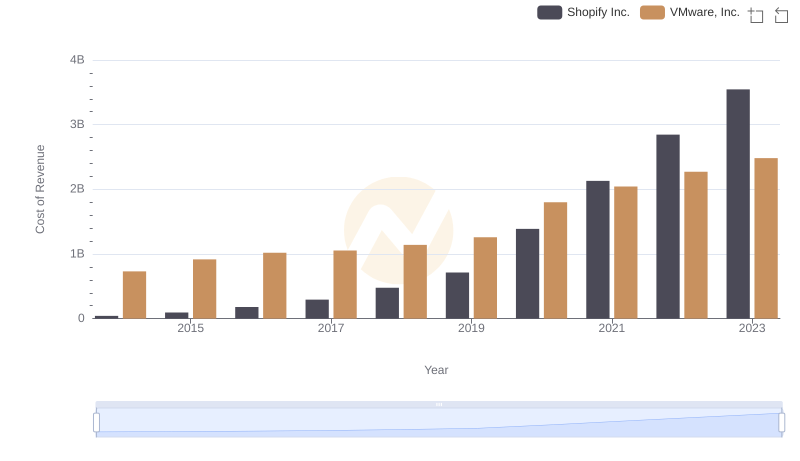This screenshot has width=800, height=461.
Task: Click the 2015 x-axis label
Action: [190, 328]
